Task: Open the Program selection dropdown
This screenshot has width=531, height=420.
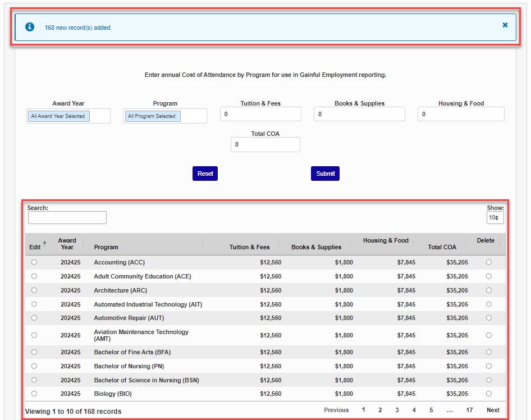Action: click(x=164, y=116)
